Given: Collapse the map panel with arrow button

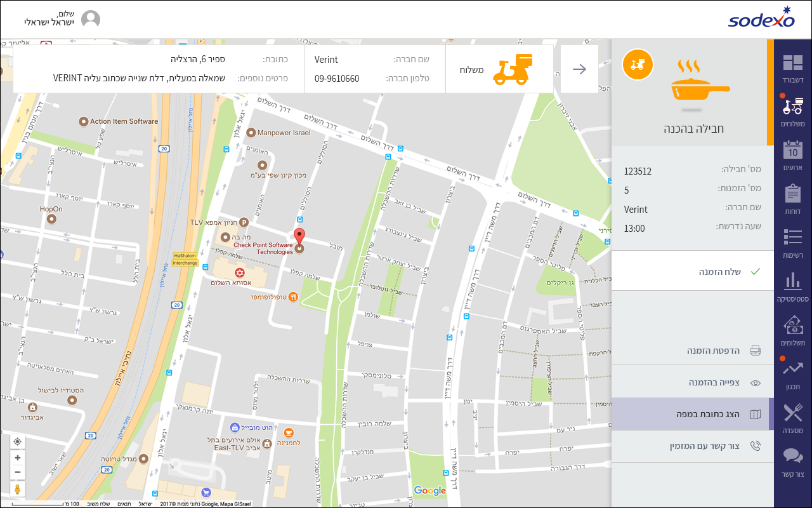Looking at the screenshot, I should coord(579,69).
